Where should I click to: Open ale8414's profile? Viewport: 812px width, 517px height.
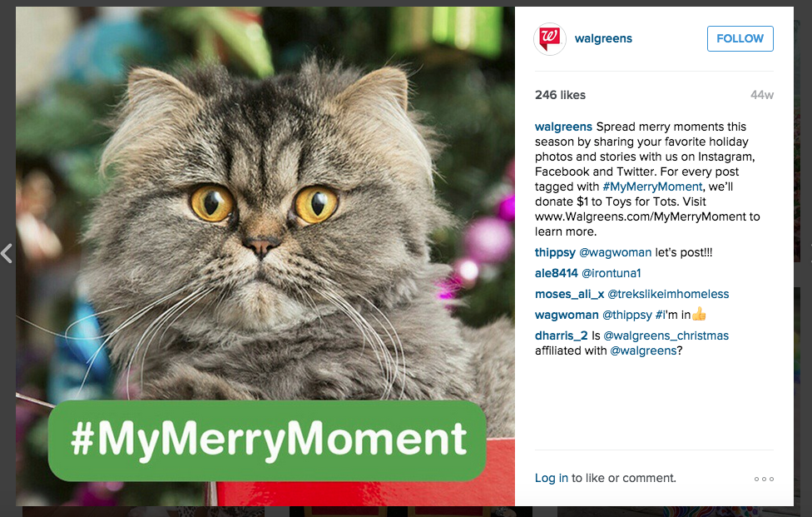coord(556,273)
